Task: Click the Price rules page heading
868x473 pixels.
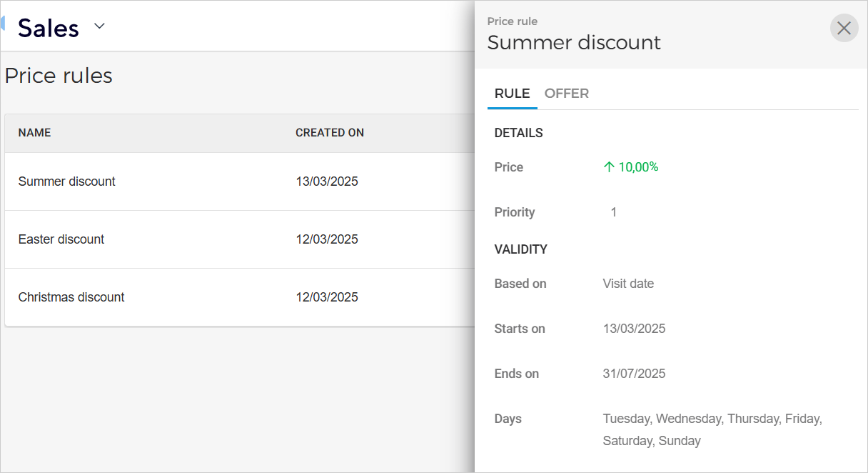Action: (59, 76)
